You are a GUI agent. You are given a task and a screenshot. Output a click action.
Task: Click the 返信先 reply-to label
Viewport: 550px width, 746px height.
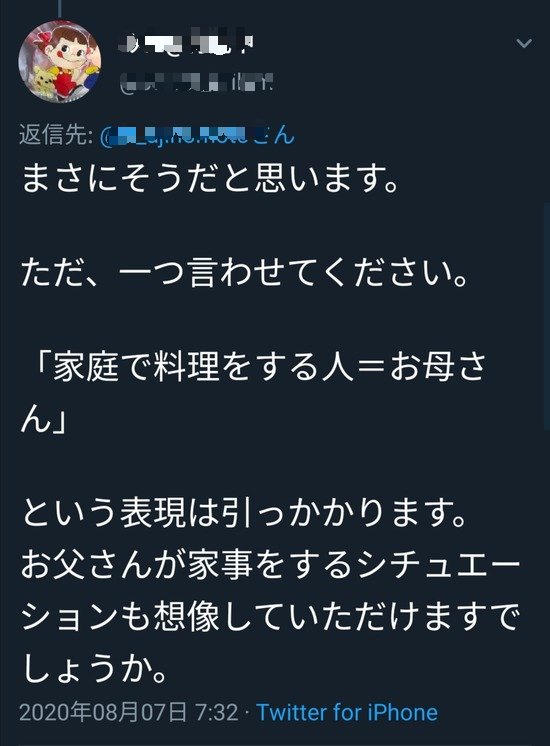point(56,135)
